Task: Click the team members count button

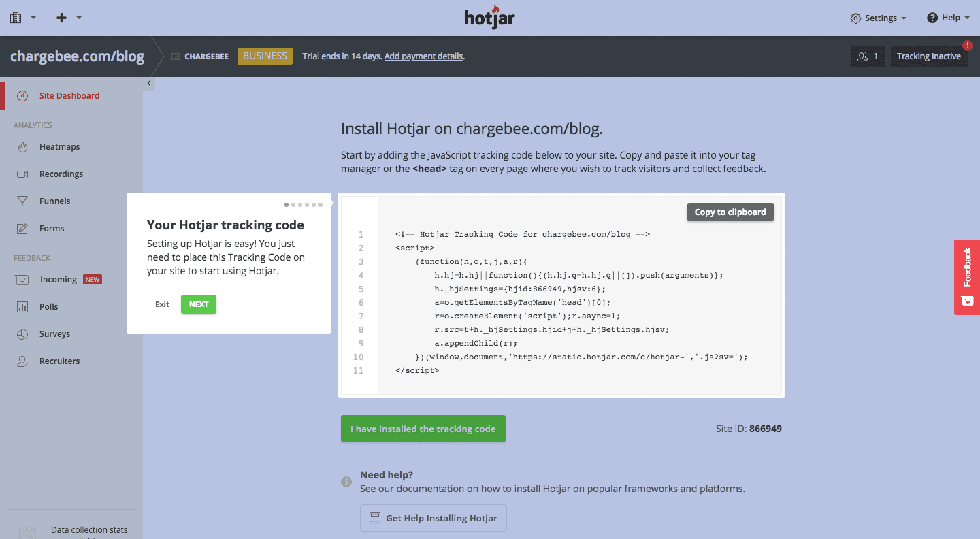Action: (x=868, y=56)
